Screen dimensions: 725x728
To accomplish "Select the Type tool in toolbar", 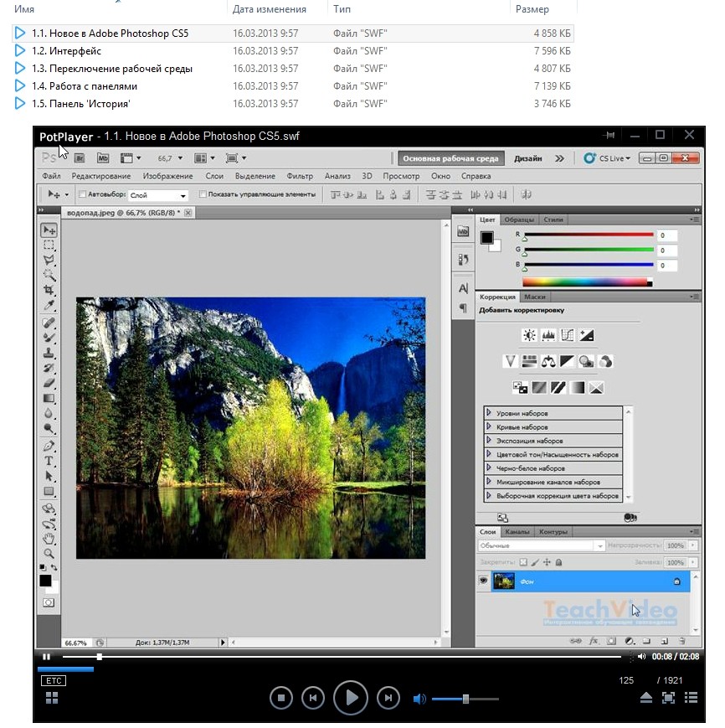I will pos(49,461).
